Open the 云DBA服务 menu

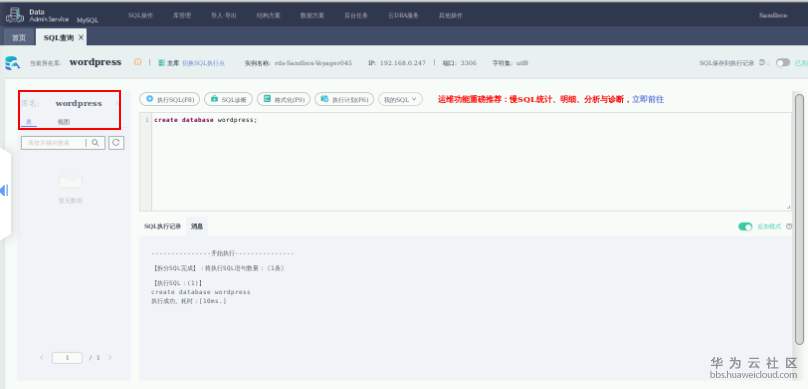pos(403,15)
